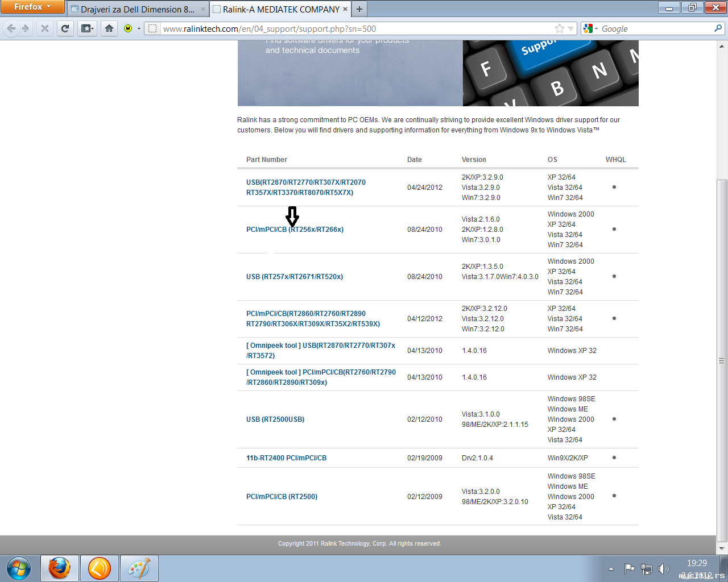Image resolution: width=728 pixels, height=582 pixels.
Task: Open the PCI/mPCI/CB(RT2860/RT2760/RT2890 driver link
Action: [313, 319]
